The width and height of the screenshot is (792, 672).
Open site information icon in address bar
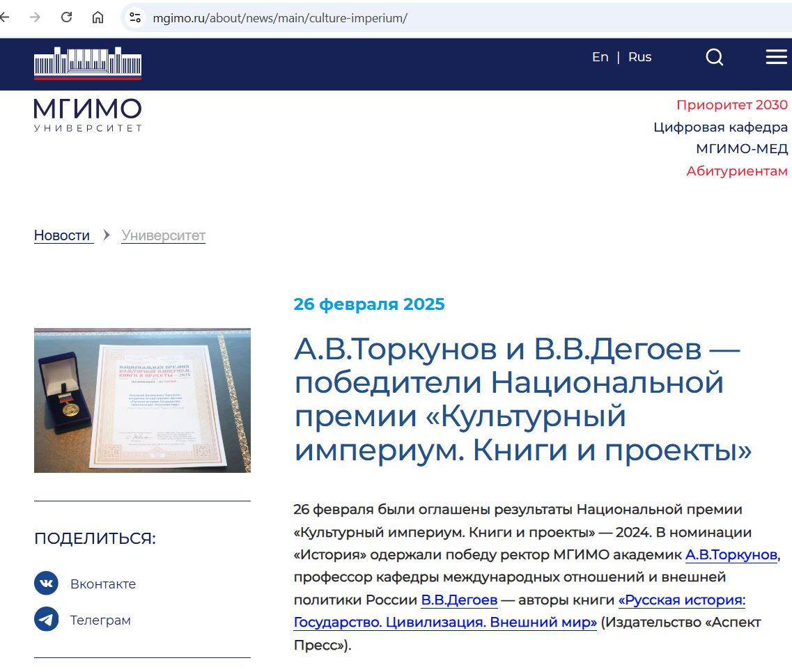[135, 17]
